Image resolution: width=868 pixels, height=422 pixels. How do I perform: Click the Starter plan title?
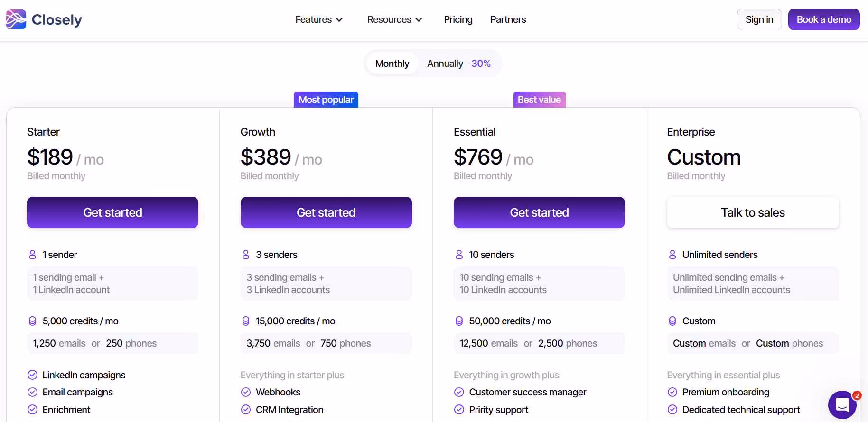[x=43, y=132]
